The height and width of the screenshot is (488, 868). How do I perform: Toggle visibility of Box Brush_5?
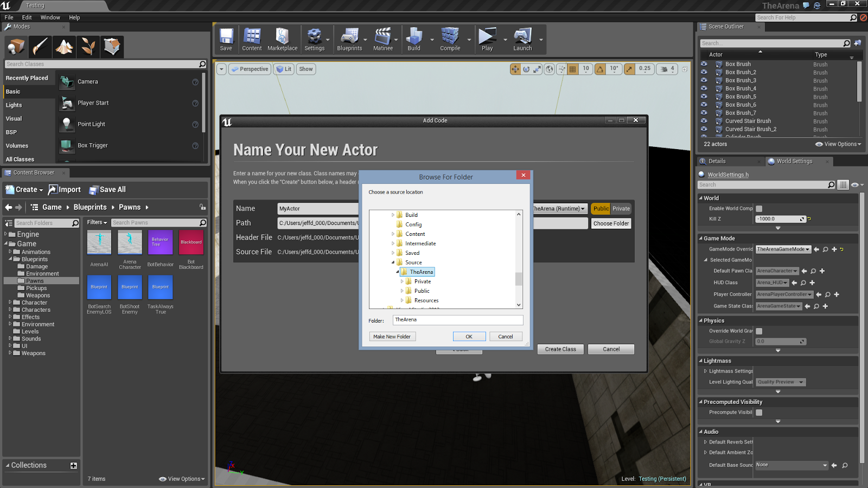click(x=704, y=97)
